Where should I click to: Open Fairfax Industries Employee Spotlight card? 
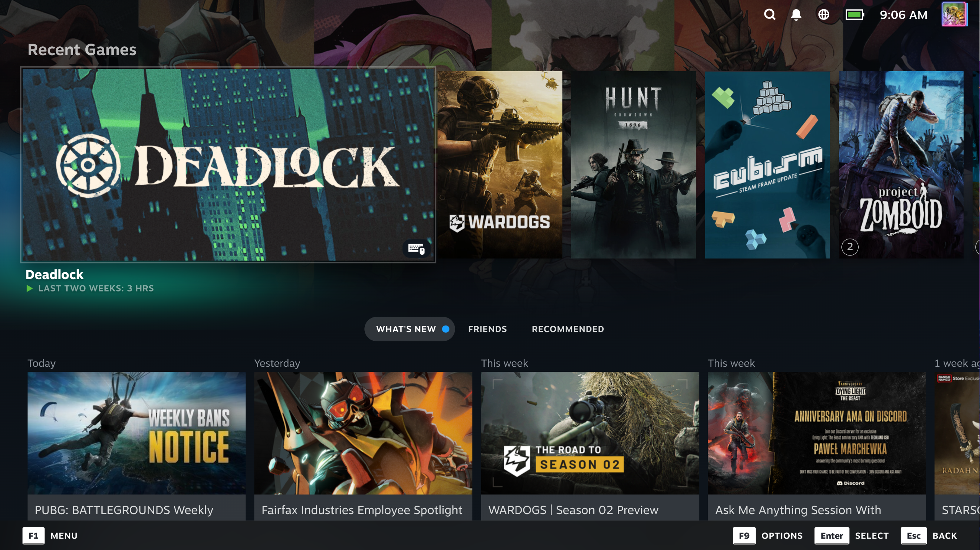click(363, 446)
